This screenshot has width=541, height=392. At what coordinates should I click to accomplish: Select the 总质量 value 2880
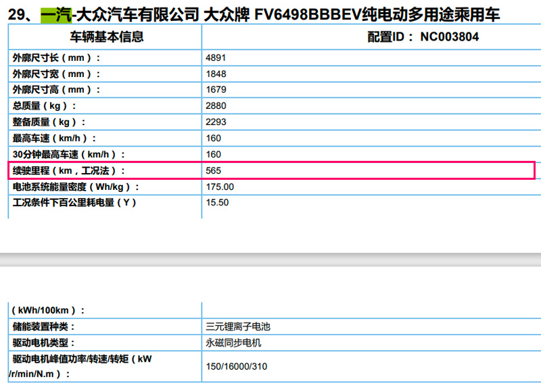point(216,106)
